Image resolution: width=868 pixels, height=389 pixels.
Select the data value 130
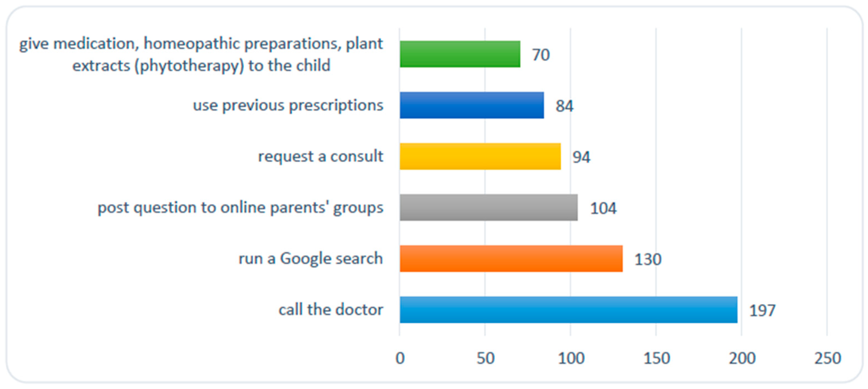(648, 259)
